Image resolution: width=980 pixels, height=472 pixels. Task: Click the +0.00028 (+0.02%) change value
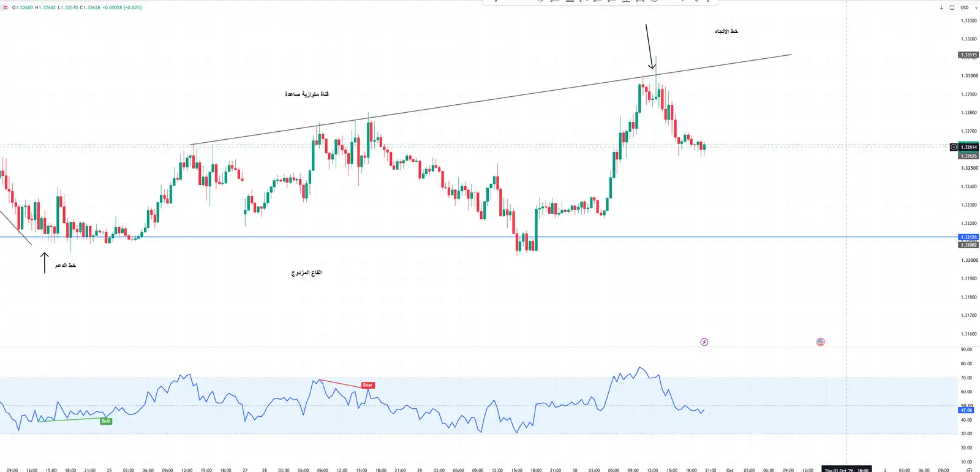pos(122,7)
